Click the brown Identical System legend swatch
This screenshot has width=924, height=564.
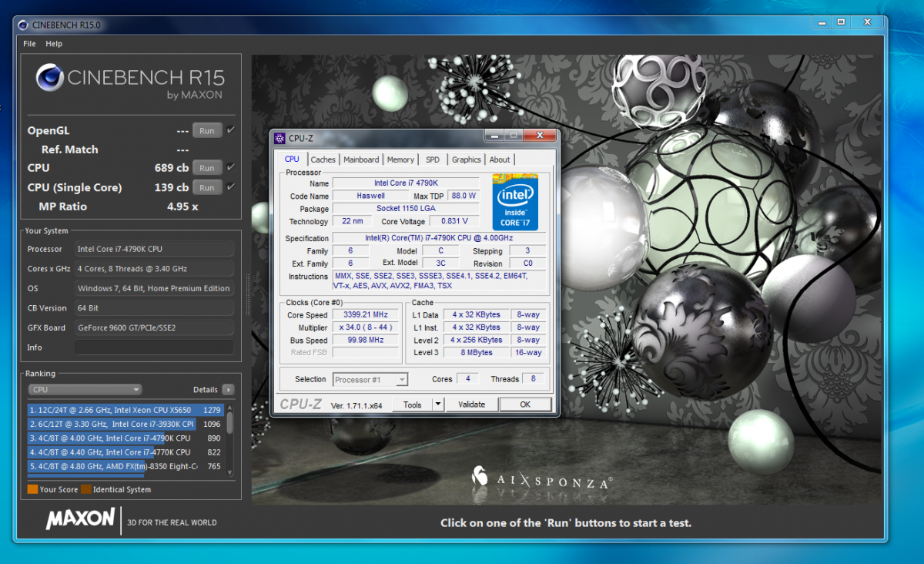[86, 489]
